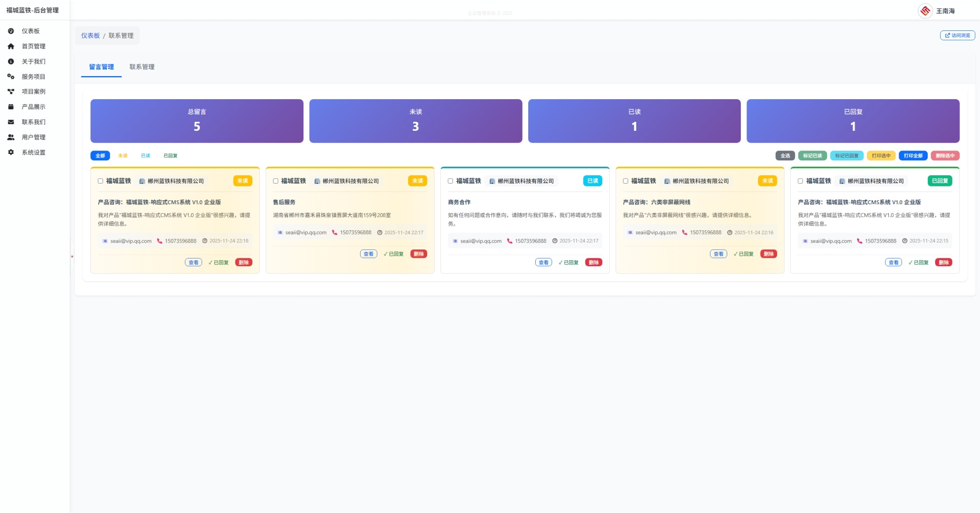980x513 pixels.
Task: View the purple 未读 statistics card
Action: 416,121
